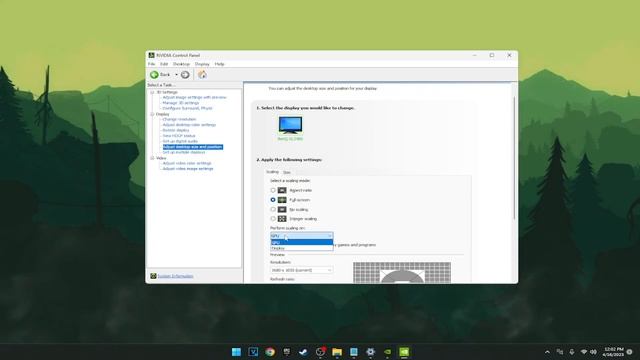The height and width of the screenshot is (360, 640).
Task: Open Adjust desktop color settings task
Action: click(189, 125)
